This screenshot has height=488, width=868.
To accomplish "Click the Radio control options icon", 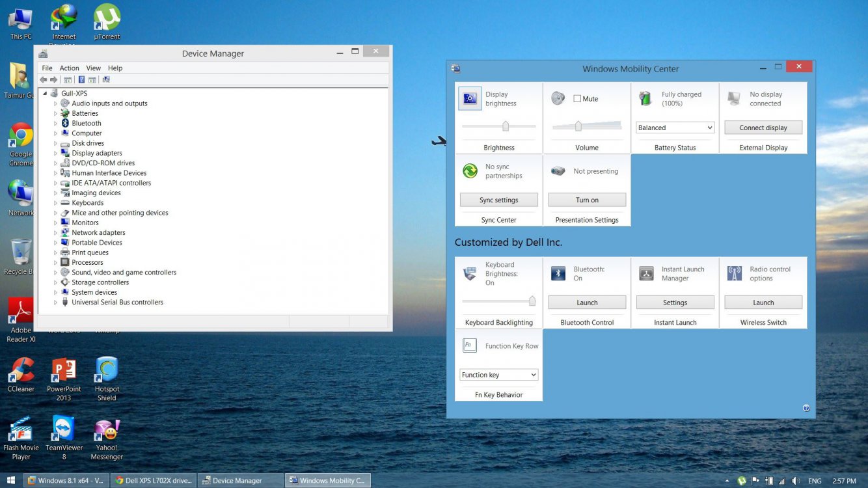I will click(734, 273).
